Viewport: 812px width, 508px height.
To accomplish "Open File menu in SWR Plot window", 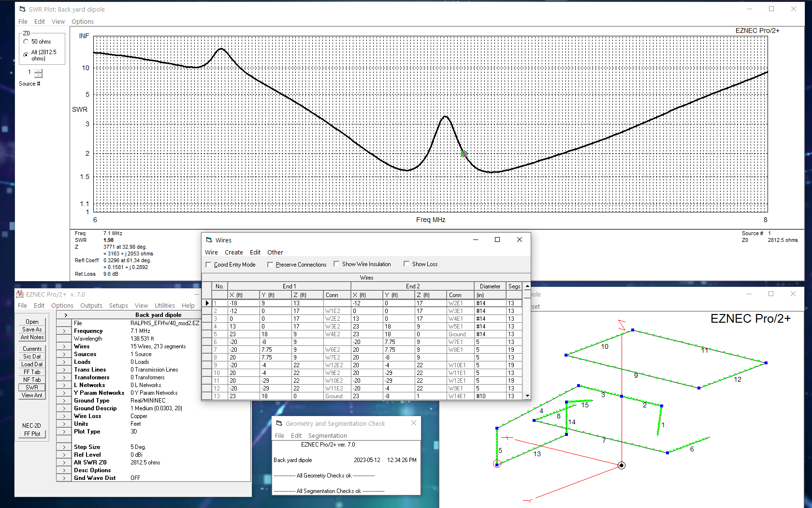I will [x=23, y=21].
